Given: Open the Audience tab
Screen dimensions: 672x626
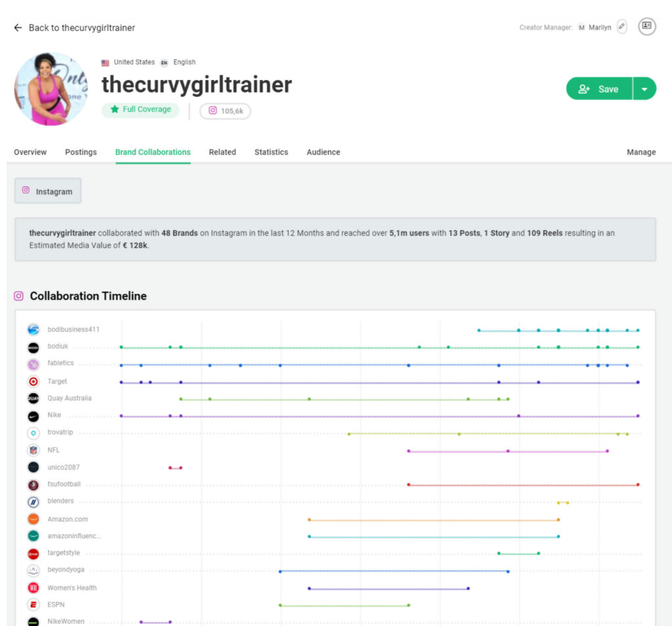Looking at the screenshot, I should [323, 152].
